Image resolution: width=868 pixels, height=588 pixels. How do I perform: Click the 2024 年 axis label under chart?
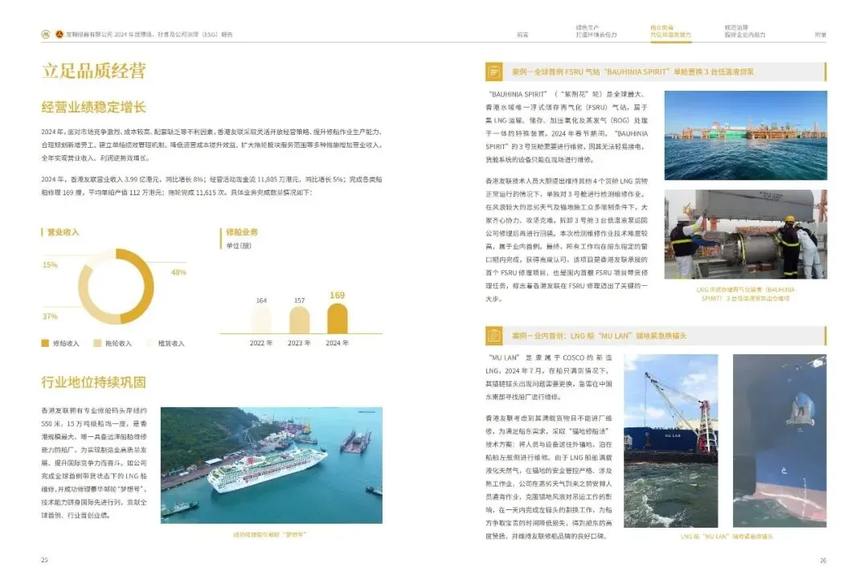(337, 343)
